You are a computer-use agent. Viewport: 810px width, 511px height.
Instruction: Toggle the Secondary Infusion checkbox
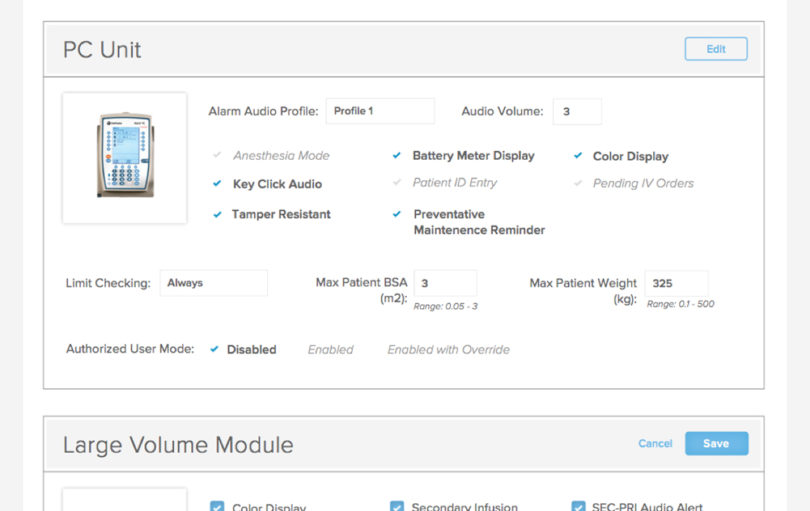[397, 506]
